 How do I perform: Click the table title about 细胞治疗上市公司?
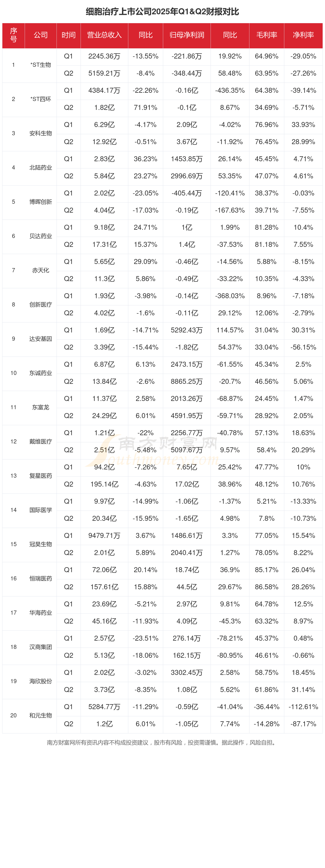(162, 12)
